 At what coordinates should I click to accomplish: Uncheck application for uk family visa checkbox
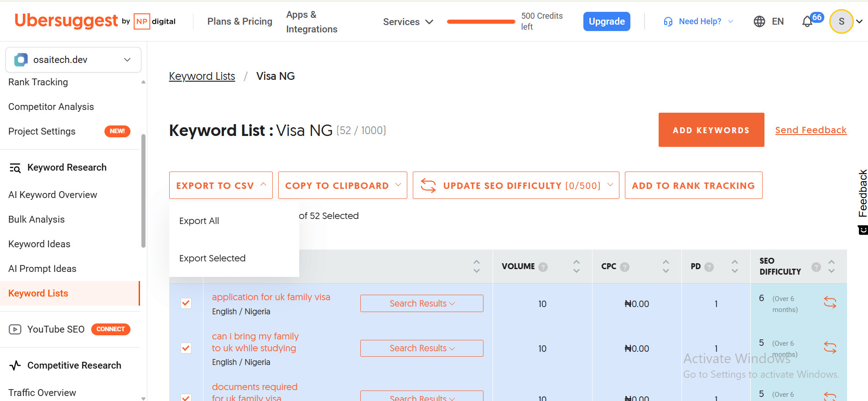pos(186,303)
